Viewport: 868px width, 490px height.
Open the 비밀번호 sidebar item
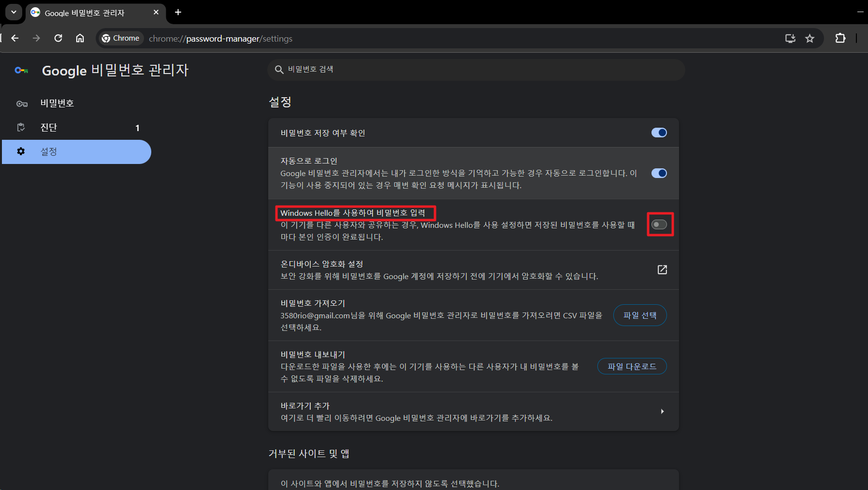(x=76, y=103)
